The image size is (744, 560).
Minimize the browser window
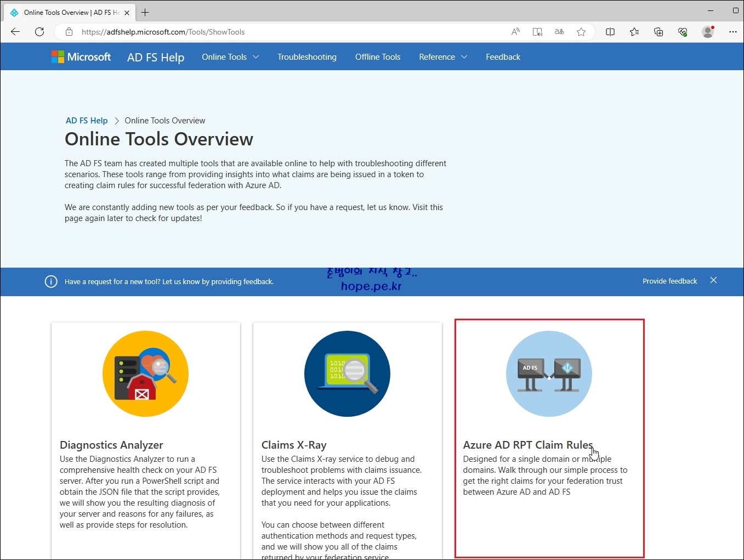click(x=710, y=10)
